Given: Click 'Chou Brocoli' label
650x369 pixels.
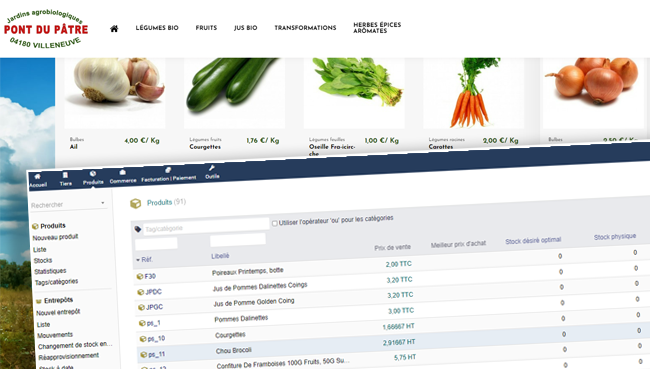Looking at the screenshot, I should [234, 350].
